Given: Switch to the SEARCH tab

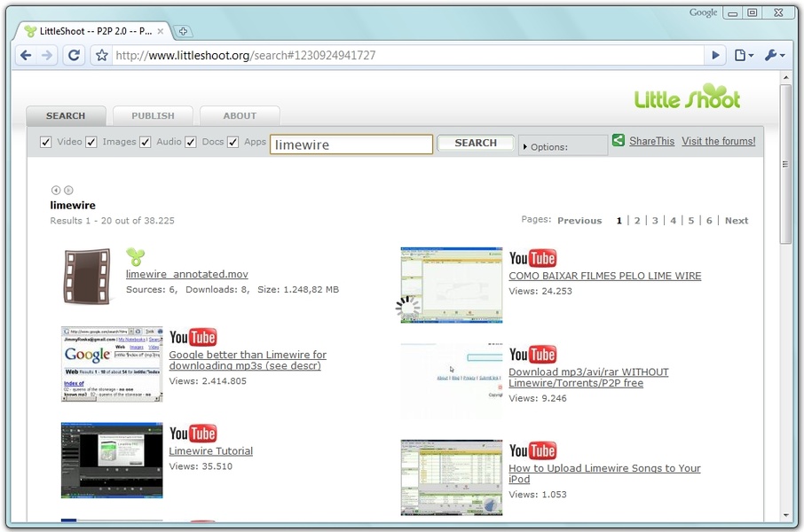Looking at the screenshot, I should (x=66, y=116).
